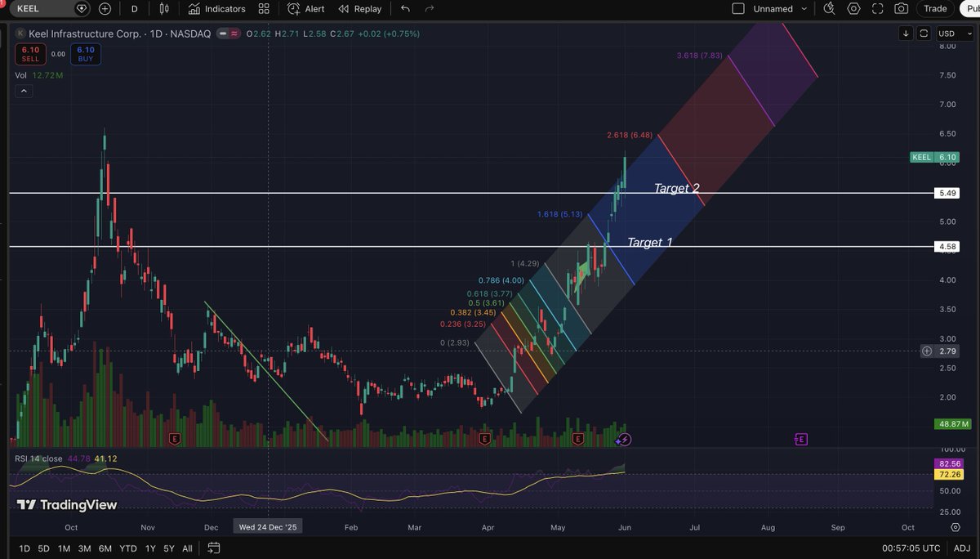Viewport: 980px width, 559px height.
Task: Open the candlestick chart style menu
Action: click(165, 9)
